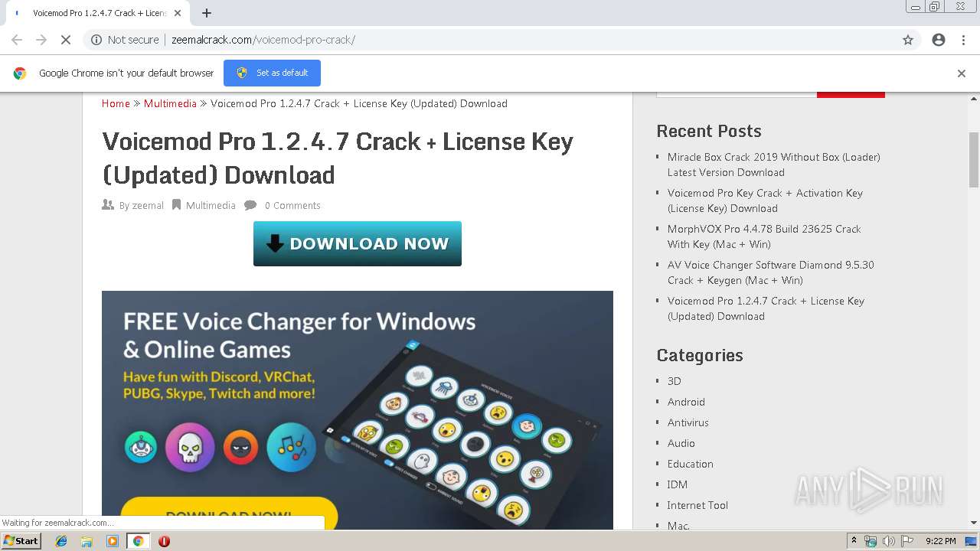Select the Audio category
Screen dimensions: 980x551
coord(681,443)
